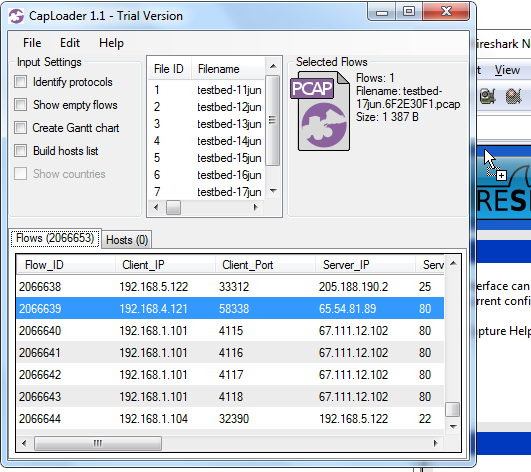Select flow row 2066644
The image size is (531, 472).
click(230, 419)
